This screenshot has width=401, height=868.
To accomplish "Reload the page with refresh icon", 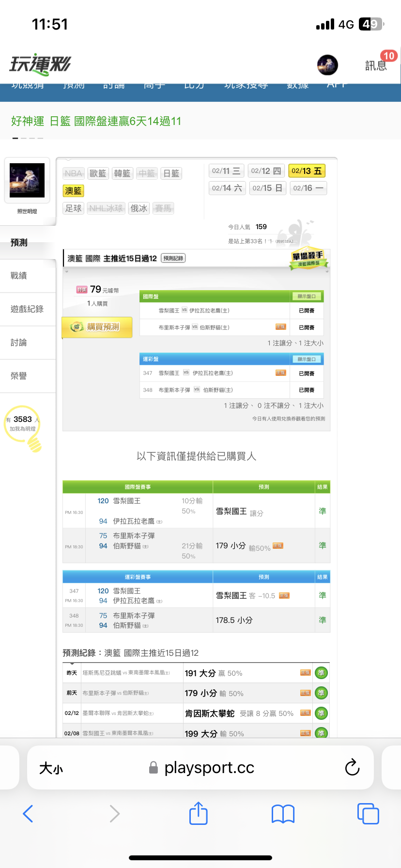I will click(352, 767).
